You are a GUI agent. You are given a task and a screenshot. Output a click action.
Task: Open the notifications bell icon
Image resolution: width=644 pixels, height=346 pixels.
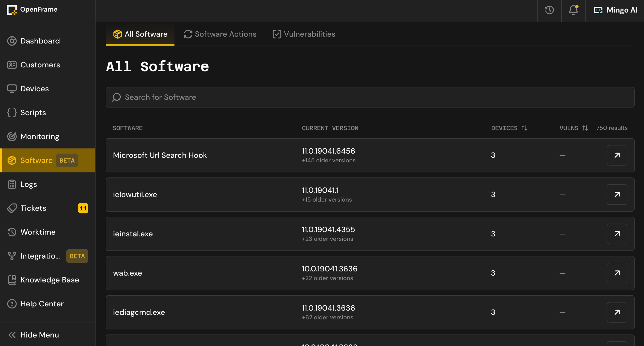coord(573,10)
